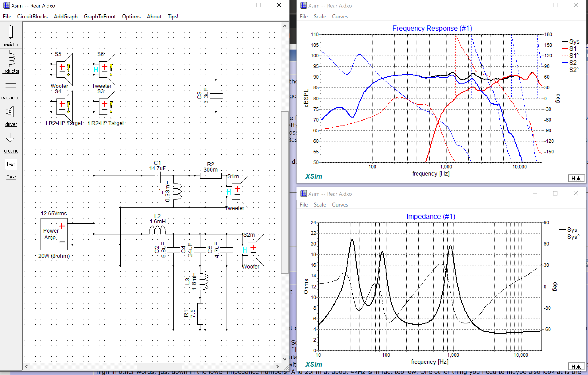Select resistor R1 7.5
This screenshot has height=375, width=588.
pos(200,314)
